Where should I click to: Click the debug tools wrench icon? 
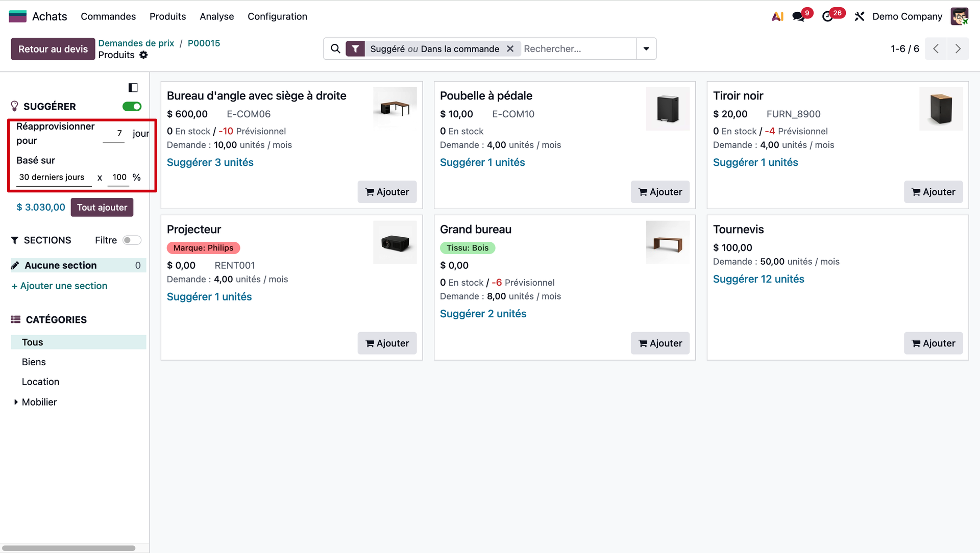[860, 16]
